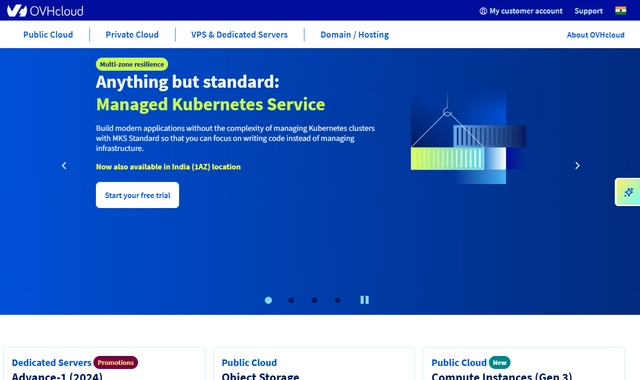Viewport: 640px width, 380px height.
Task: Open the sparkle AI assistant widget
Action: [628, 192]
